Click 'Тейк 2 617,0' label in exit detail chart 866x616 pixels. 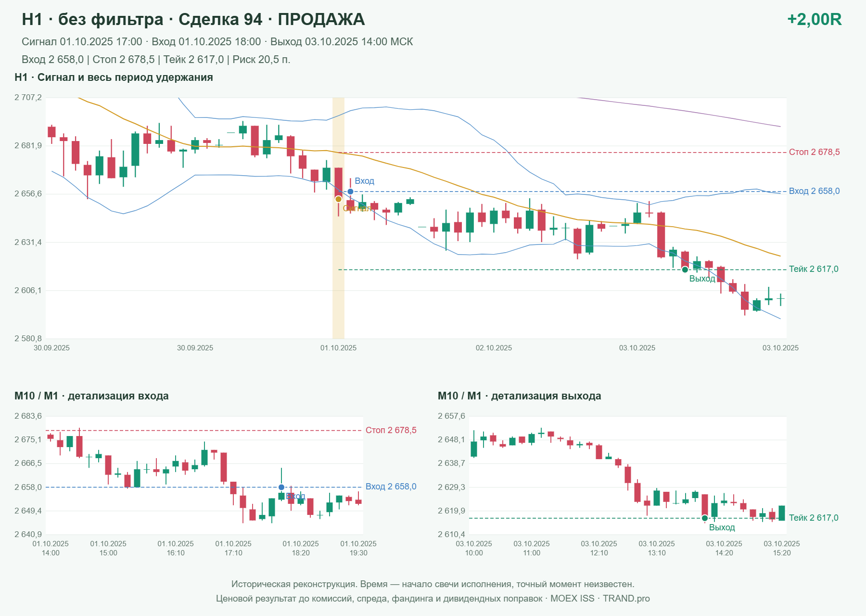[x=814, y=518]
